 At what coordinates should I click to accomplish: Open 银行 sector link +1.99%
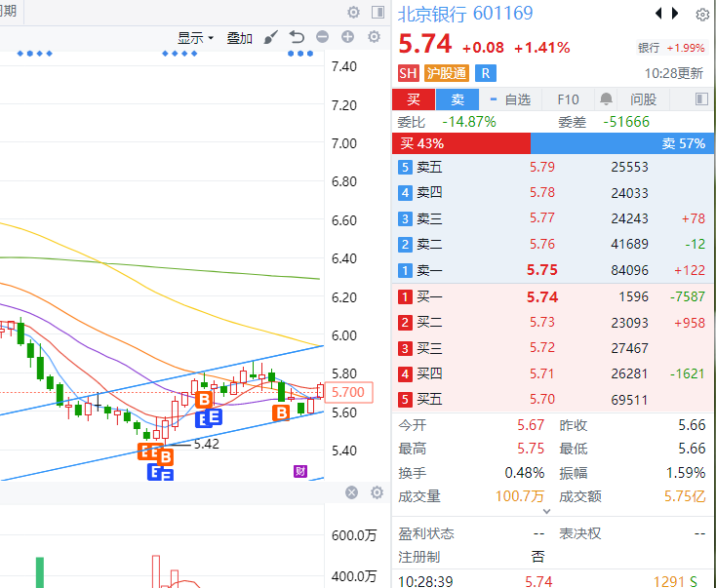(671, 48)
